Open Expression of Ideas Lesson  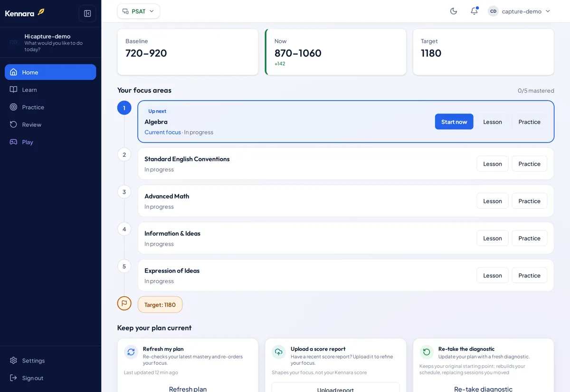pyautogui.click(x=493, y=276)
